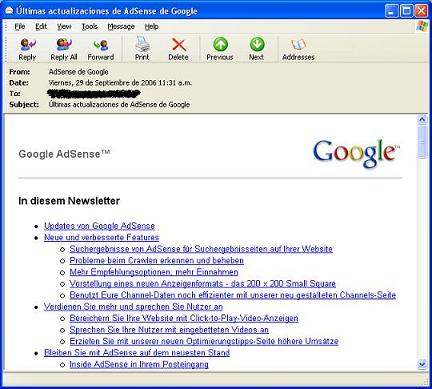Follow link about Optimierungstipps-Seite höhere Umsätze
Screen dimensions: 432x389
(x=204, y=341)
